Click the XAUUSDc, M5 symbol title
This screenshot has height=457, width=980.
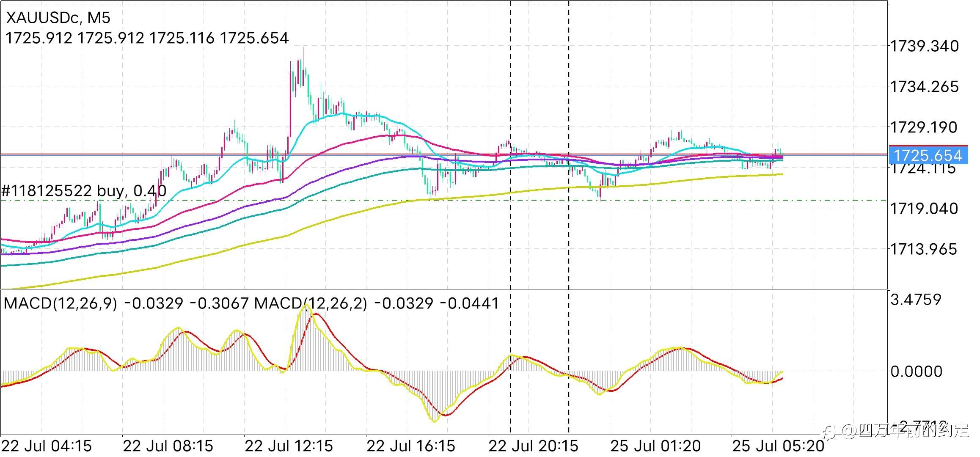(58, 18)
